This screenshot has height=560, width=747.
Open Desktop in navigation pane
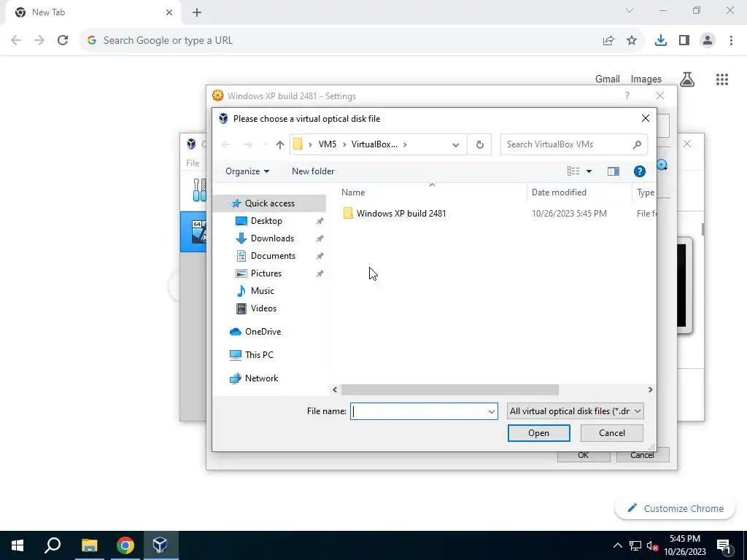coord(266,221)
